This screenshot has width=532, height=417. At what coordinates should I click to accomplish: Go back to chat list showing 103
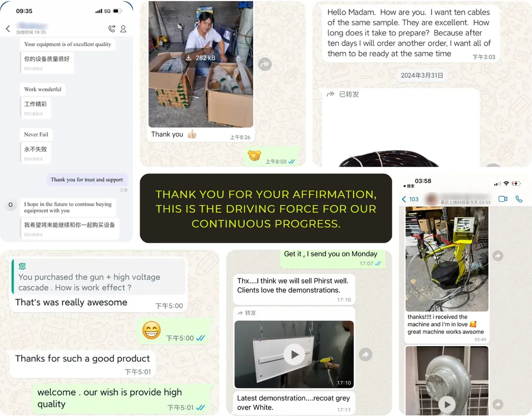410,199
